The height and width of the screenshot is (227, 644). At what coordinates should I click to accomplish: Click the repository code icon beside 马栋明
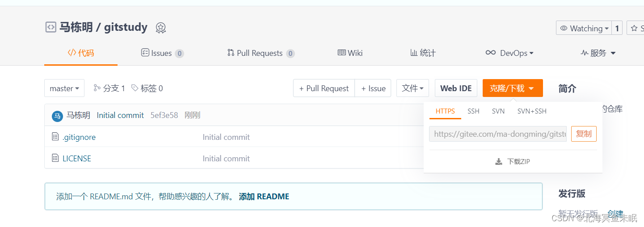pyautogui.click(x=51, y=27)
